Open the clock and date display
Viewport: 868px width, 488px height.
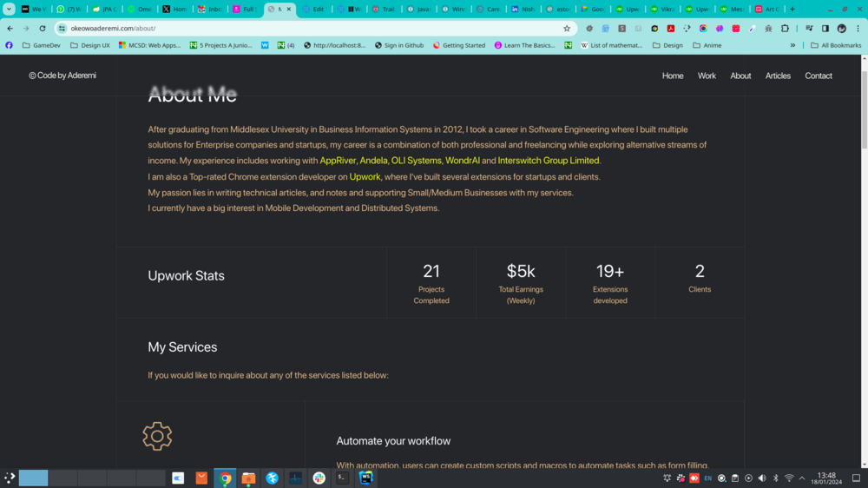826,478
